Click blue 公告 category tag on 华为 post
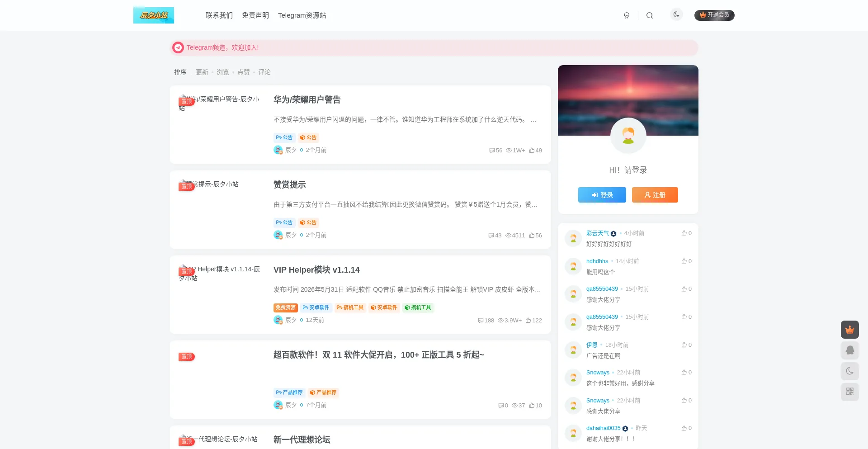868x449 pixels. (x=284, y=137)
